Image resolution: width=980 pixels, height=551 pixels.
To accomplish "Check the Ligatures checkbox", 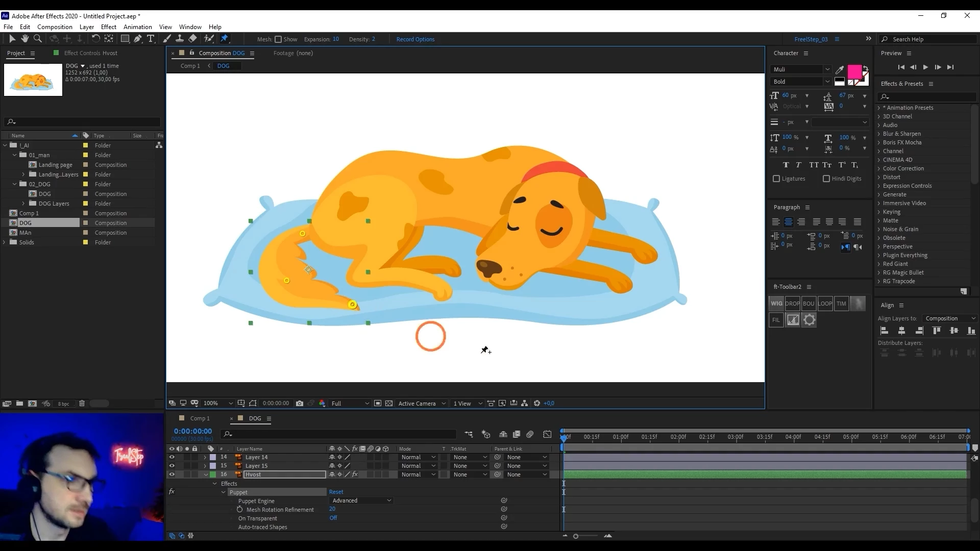I will point(776,179).
